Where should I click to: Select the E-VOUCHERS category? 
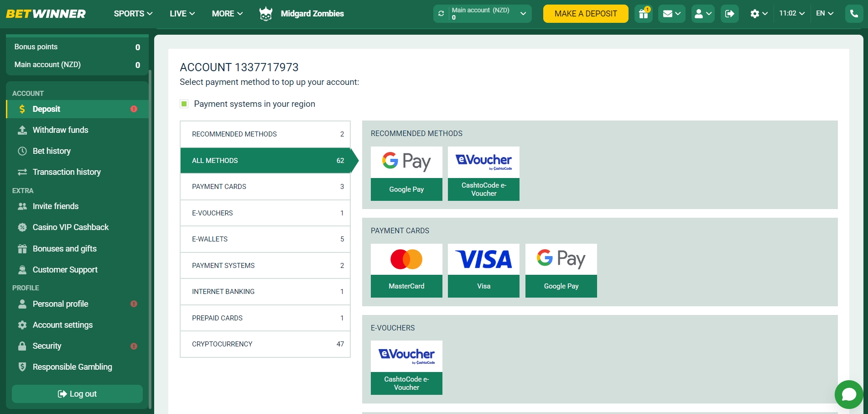(x=265, y=213)
